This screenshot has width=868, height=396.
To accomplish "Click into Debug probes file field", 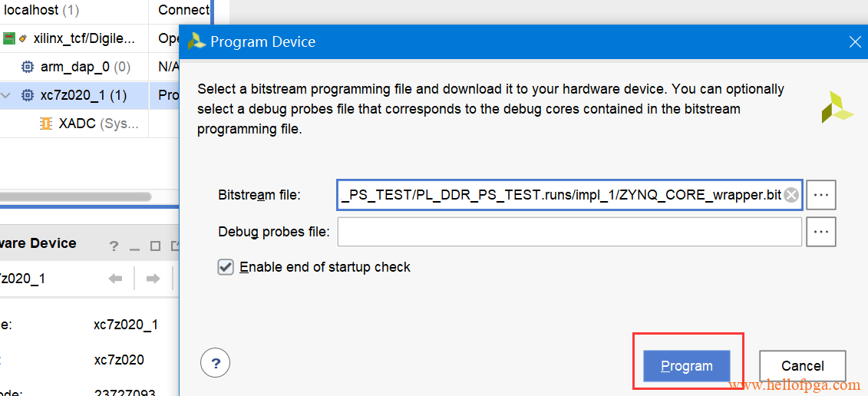I will tap(569, 232).
